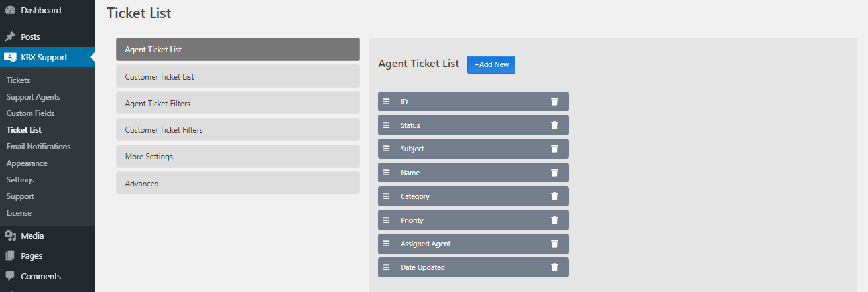Viewport: 868px width, 292px height.
Task: Grab the drag handle icon for Name
Action: point(386,173)
